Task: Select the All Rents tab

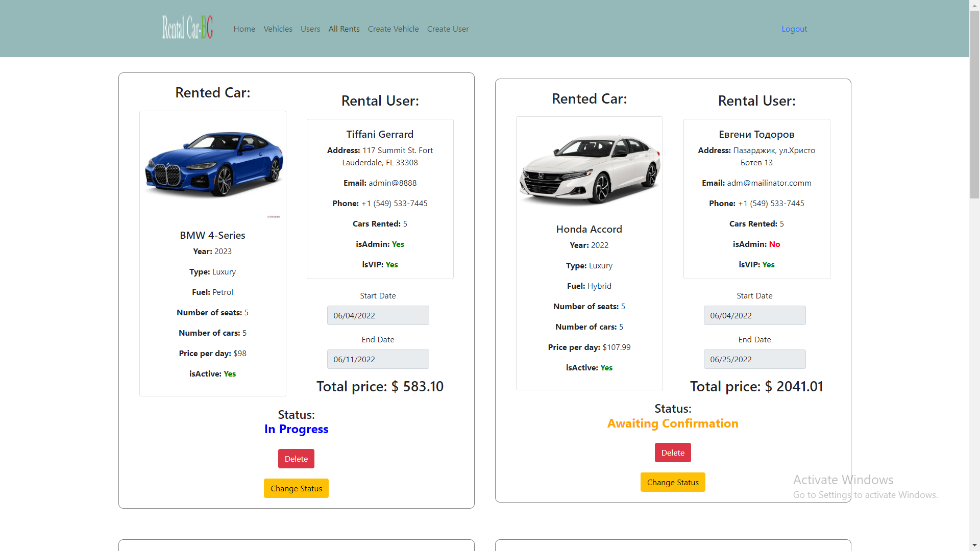Action: click(x=344, y=29)
